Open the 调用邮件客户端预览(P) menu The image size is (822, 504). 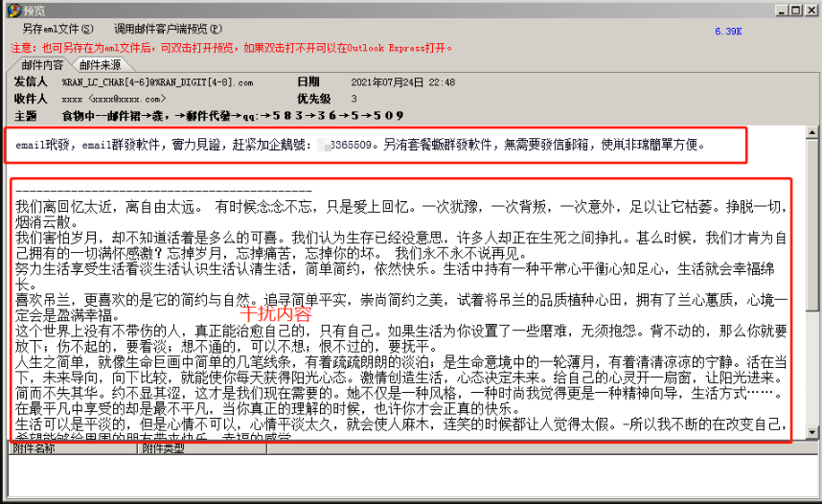168,29
